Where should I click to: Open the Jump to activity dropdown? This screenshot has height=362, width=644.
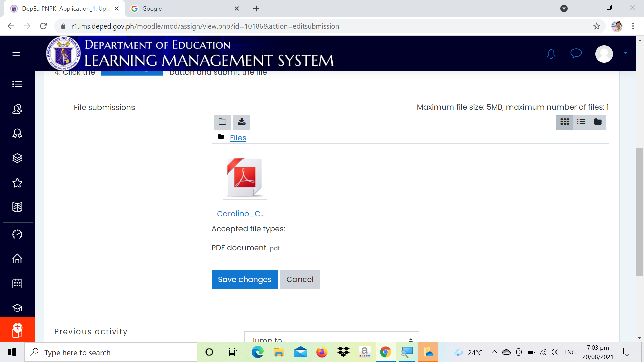331,340
